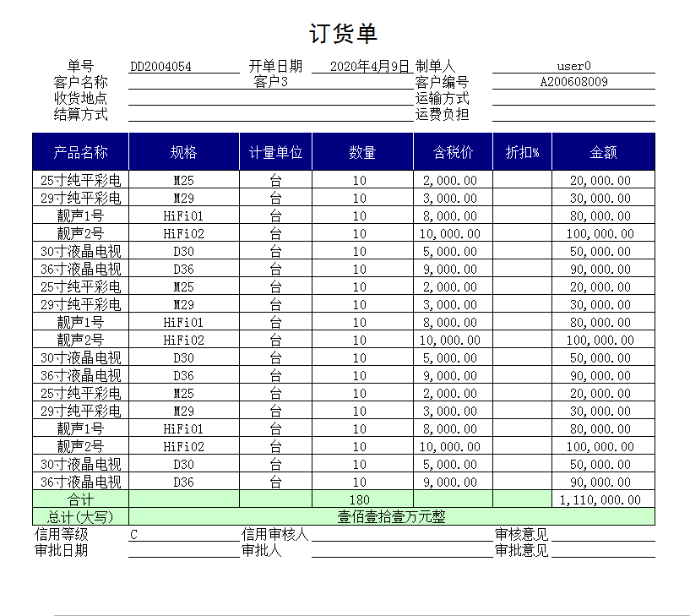
Task: Click the empty 信用审核人 input line
Action: point(402,535)
